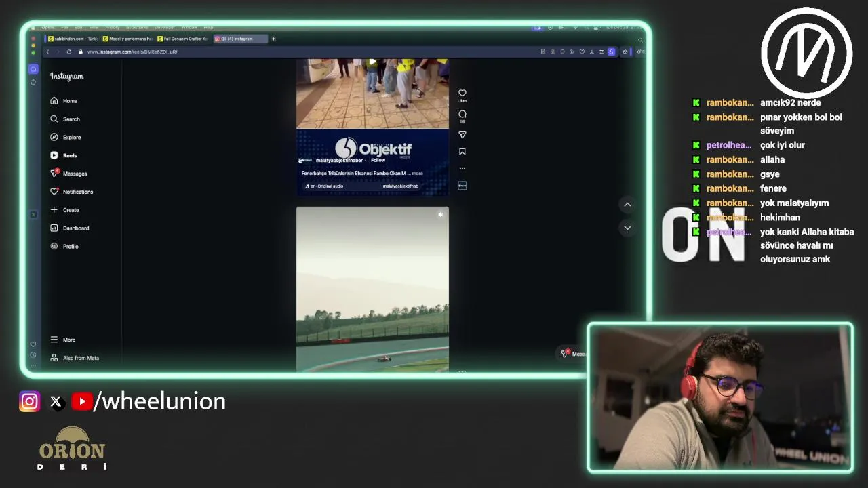Click the Instagram icon in the overlay
The image size is (868, 488).
click(30, 402)
